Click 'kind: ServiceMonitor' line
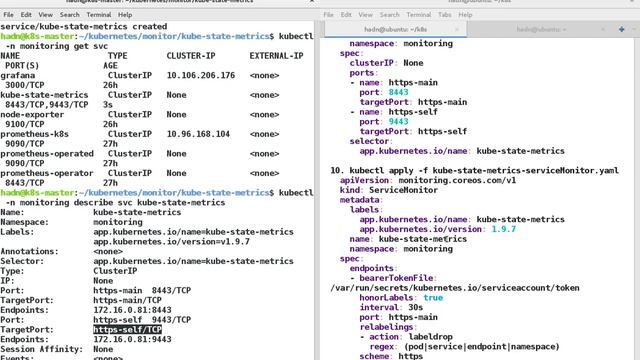This screenshot has width=640, height=360. point(389,190)
